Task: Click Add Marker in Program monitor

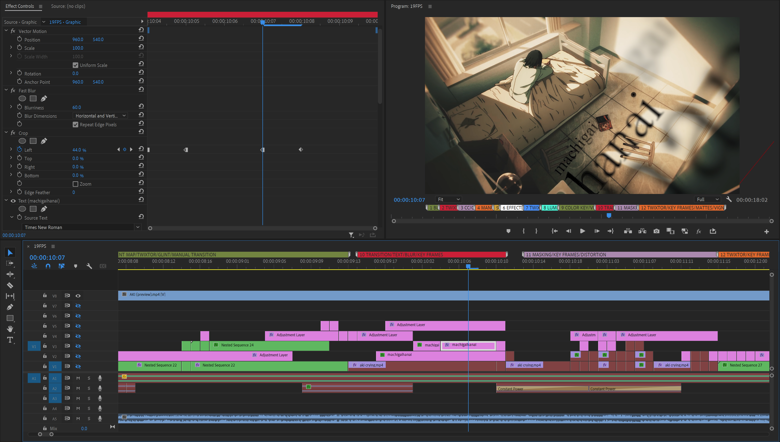Action: click(x=508, y=231)
